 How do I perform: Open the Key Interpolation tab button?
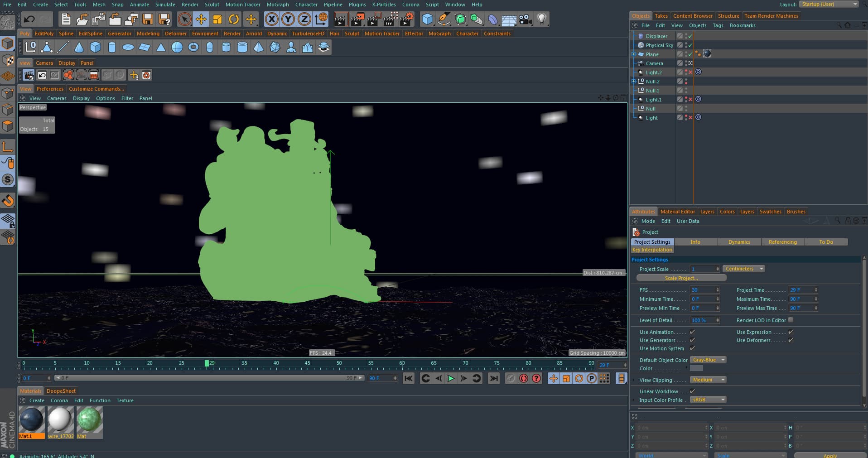click(652, 250)
